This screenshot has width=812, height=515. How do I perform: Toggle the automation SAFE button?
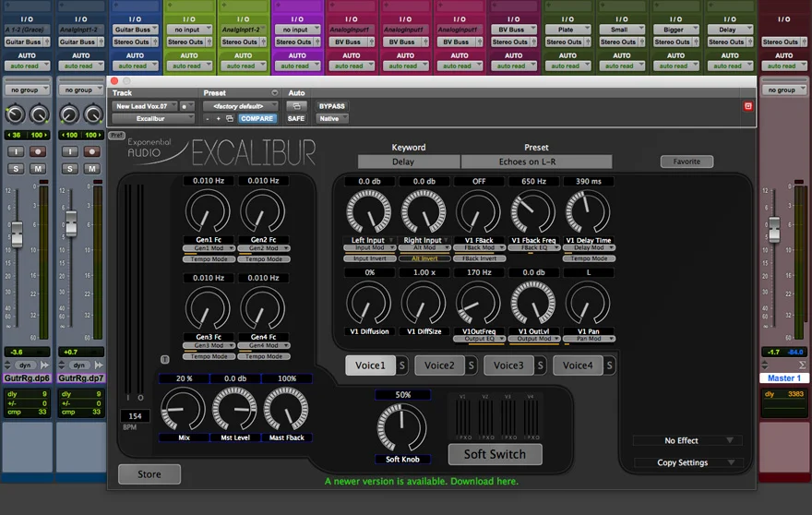296,119
